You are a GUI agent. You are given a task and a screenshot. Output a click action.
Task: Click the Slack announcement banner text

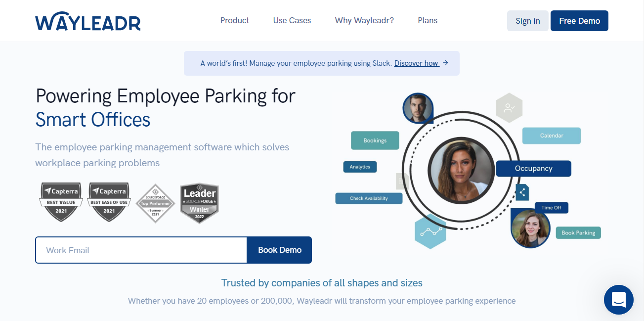coord(296,63)
